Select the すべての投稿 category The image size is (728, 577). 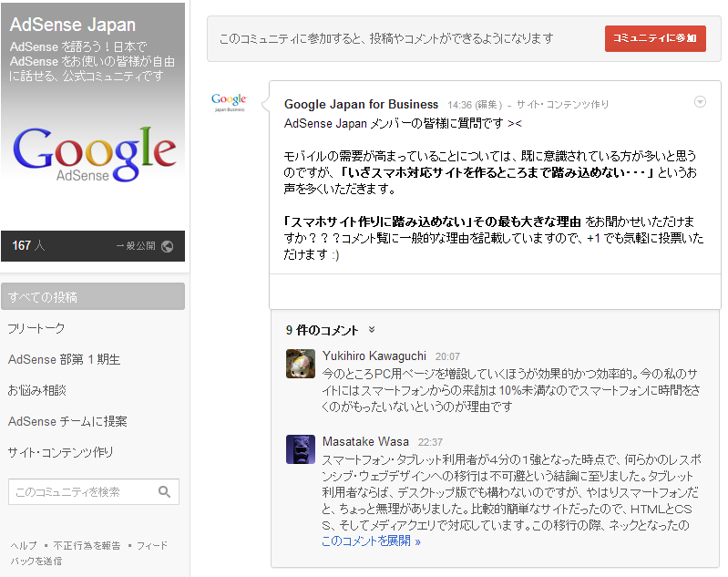93,296
